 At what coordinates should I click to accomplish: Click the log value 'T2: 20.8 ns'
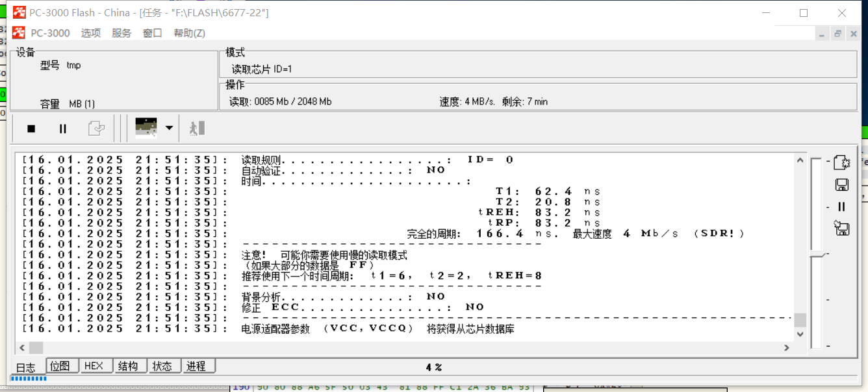click(x=548, y=202)
